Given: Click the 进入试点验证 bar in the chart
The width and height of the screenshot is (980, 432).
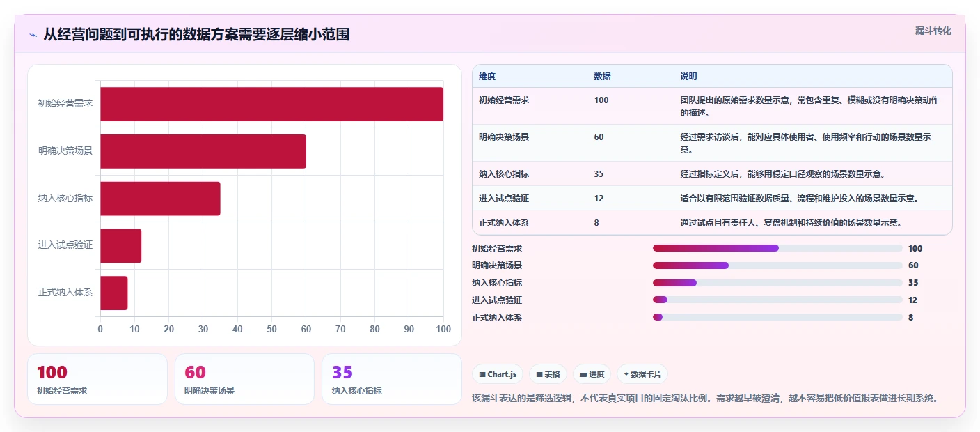Looking at the screenshot, I should tap(120, 246).
